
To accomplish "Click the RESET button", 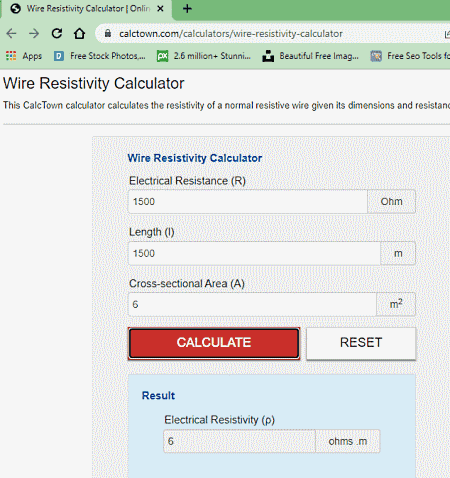I will pos(361,343).
